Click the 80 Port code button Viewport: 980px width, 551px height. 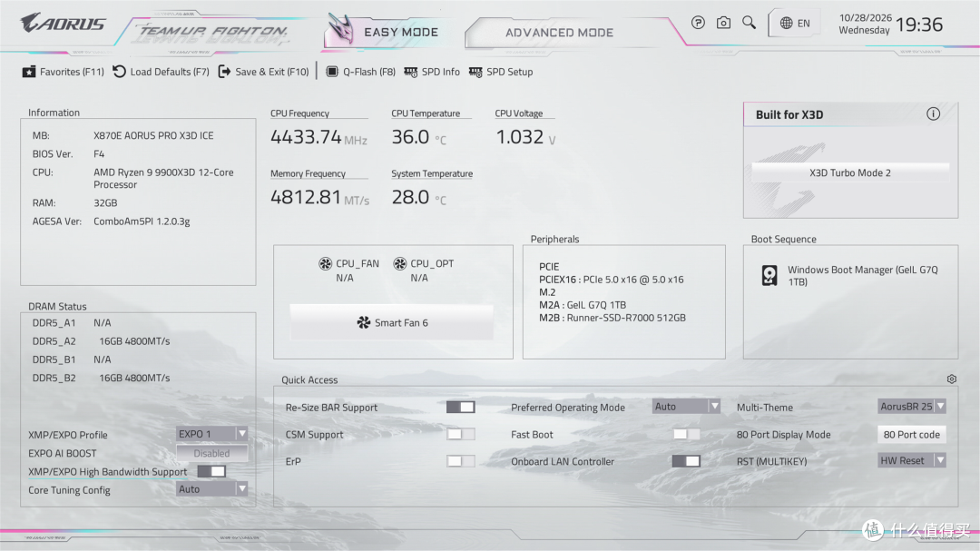(x=912, y=434)
